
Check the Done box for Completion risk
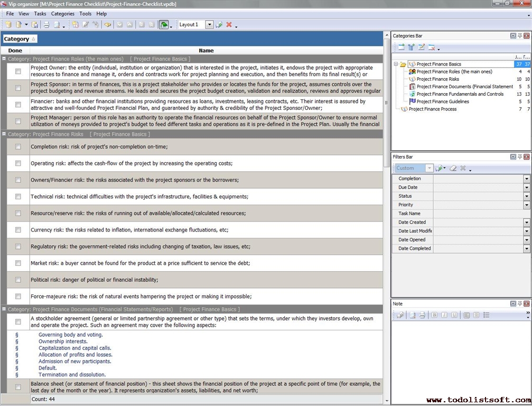pos(18,146)
